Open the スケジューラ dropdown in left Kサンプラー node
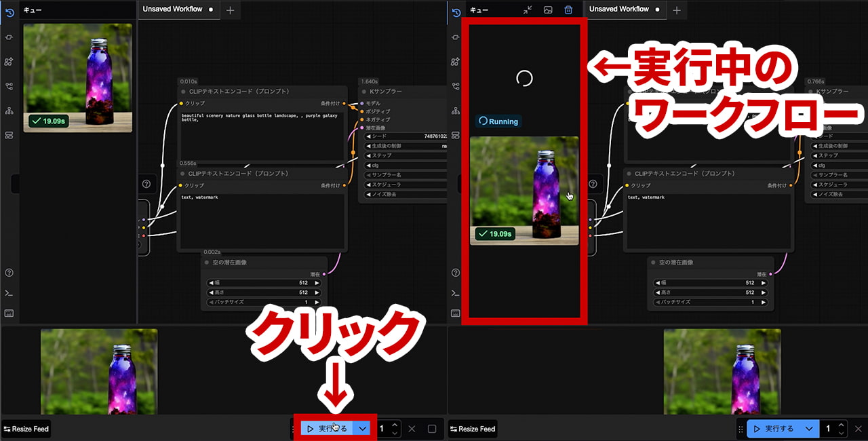The width and height of the screenshot is (868, 441). 405,185
